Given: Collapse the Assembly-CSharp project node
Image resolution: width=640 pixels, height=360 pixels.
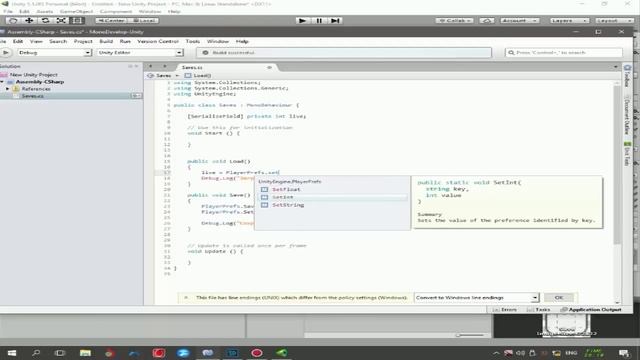Looking at the screenshot, I should tap(2, 82).
